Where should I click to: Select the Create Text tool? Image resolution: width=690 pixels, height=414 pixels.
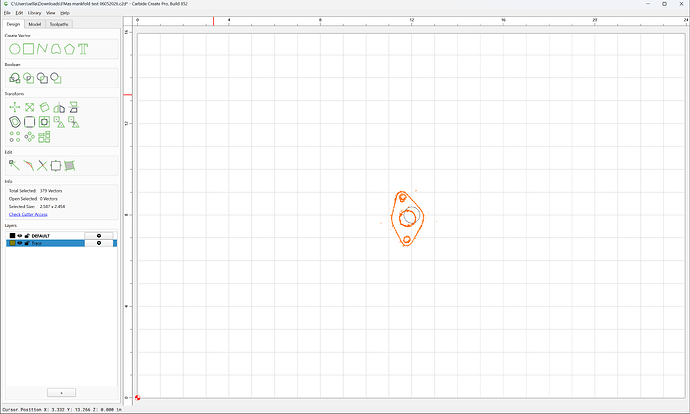[x=83, y=49]
